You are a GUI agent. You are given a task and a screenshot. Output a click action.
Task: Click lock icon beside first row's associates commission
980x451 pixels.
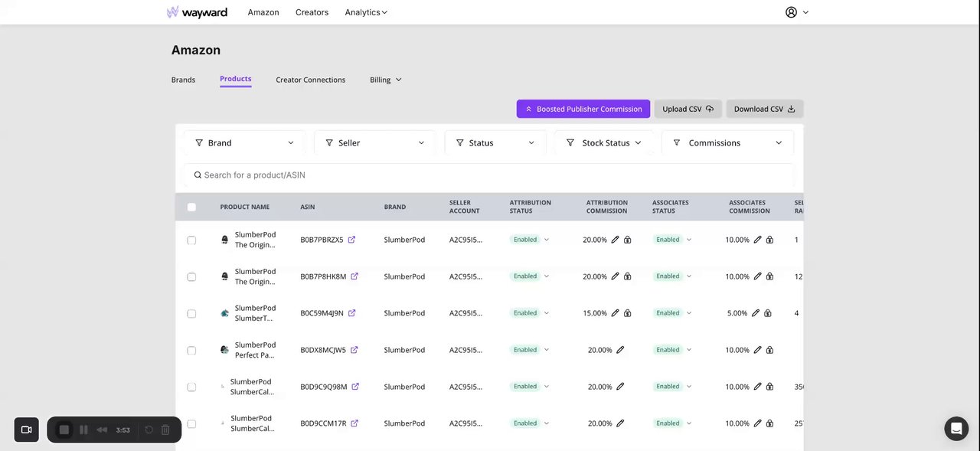click(769, 240)
